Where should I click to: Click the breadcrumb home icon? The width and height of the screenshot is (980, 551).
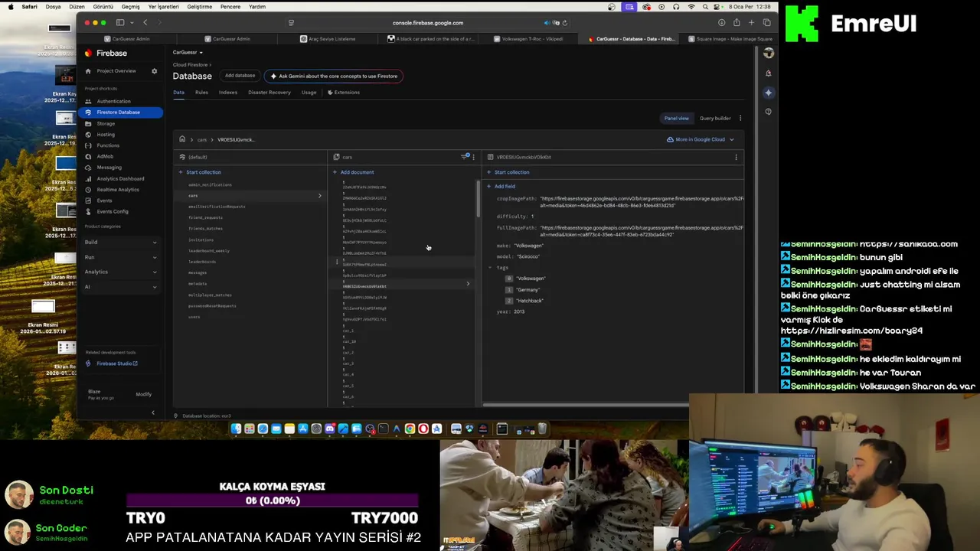click(x=182, y=139)
